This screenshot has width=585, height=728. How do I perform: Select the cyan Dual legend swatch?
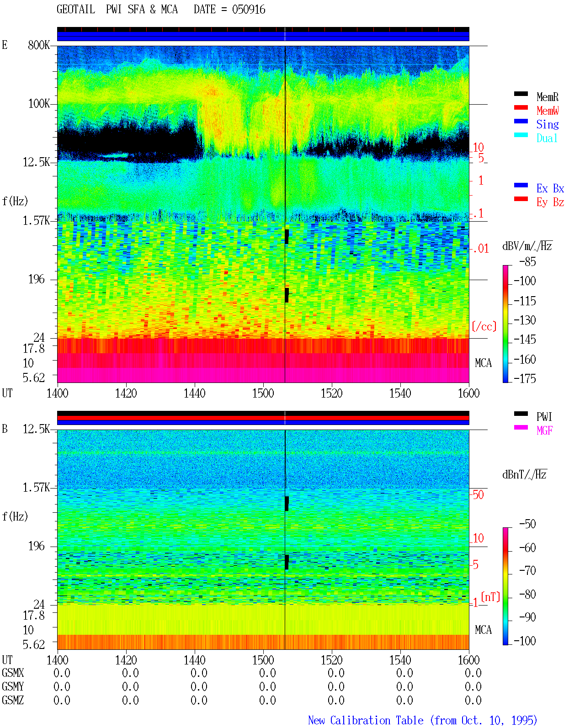tap(521, 135)
